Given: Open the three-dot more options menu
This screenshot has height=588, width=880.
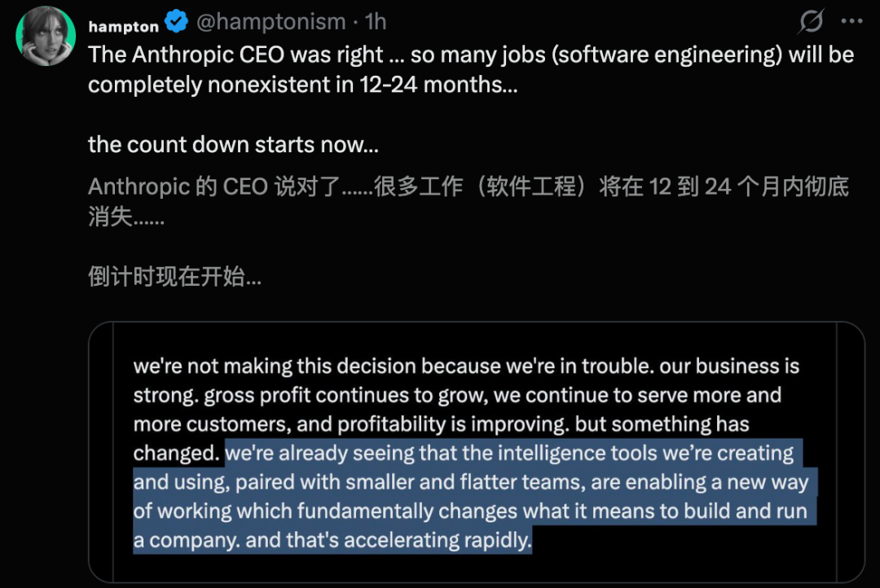Looking at the screenshot, I should tap(851, 22).
